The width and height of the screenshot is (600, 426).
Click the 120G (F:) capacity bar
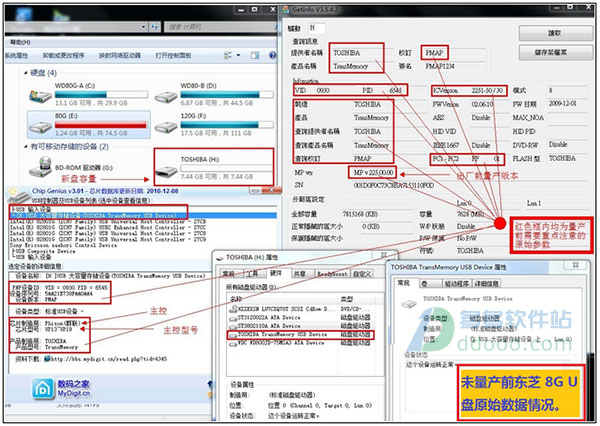click(x=227, y=125)
